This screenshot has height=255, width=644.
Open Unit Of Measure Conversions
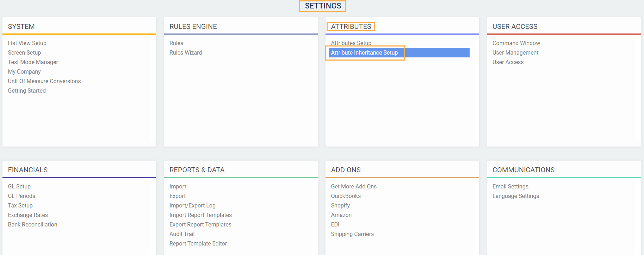tap(44, 81)
